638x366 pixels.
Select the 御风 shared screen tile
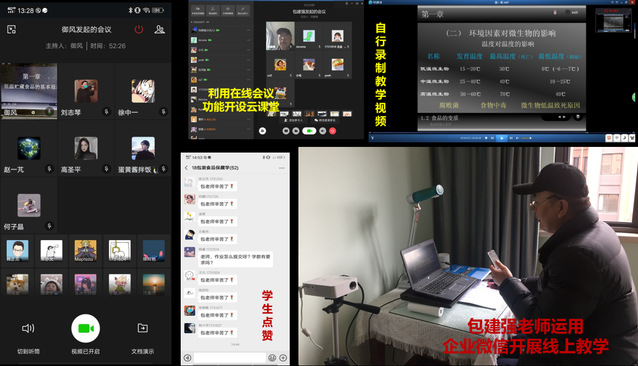coord(29,91)
